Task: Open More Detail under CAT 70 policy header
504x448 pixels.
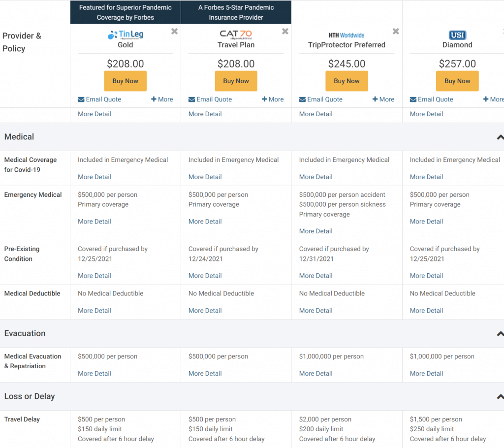Action: click(x=205, y=114)
